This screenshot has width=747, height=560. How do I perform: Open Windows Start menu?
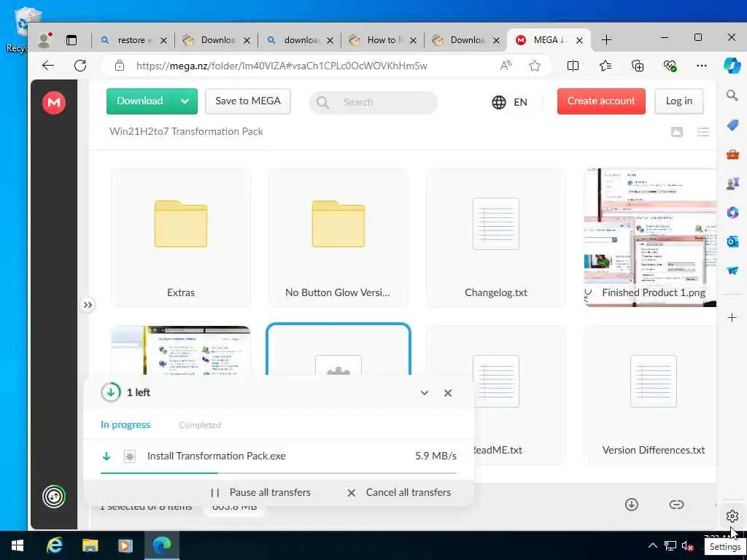pyautogui.click(x=18, y=545)
